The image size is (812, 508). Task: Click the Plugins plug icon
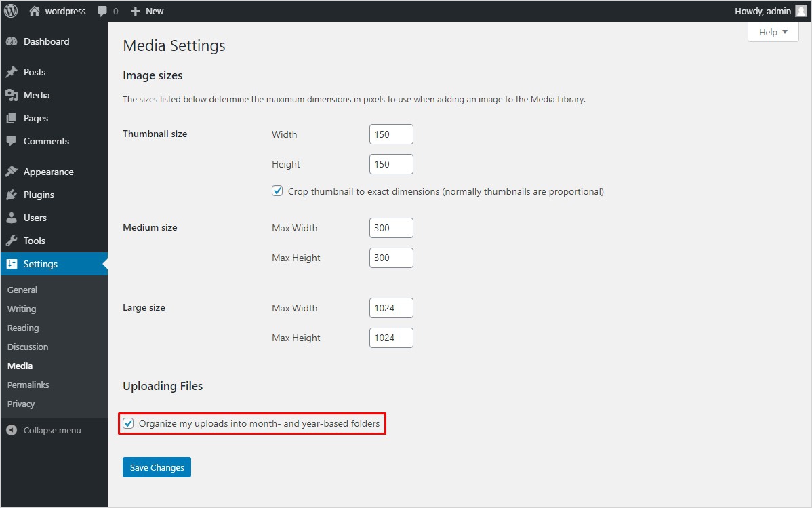point(11,195)
